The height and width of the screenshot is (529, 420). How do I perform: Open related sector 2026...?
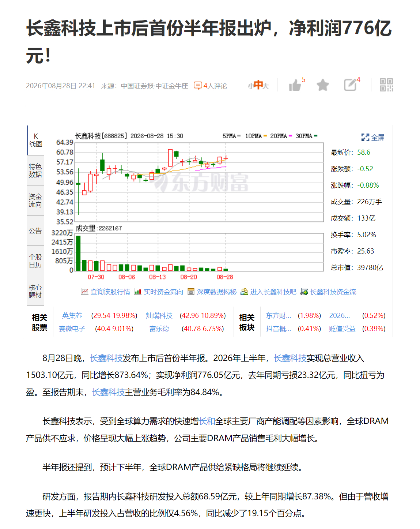coord(340,315)
